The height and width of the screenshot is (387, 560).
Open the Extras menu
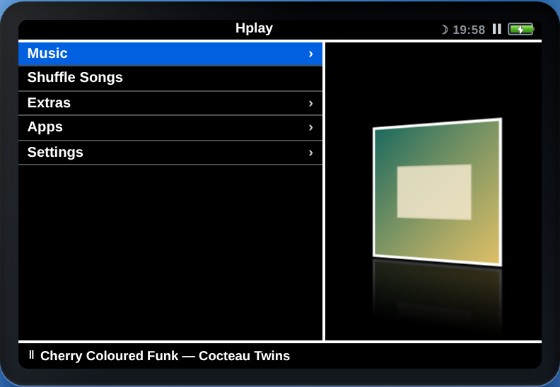(x=170, y=103)
